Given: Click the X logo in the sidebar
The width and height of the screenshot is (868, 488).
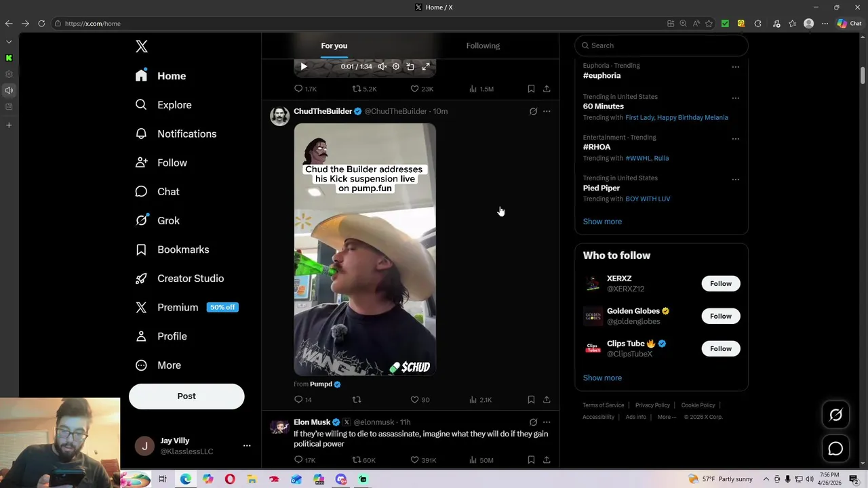Looking at the screenshot, I should tap(142, 46).
